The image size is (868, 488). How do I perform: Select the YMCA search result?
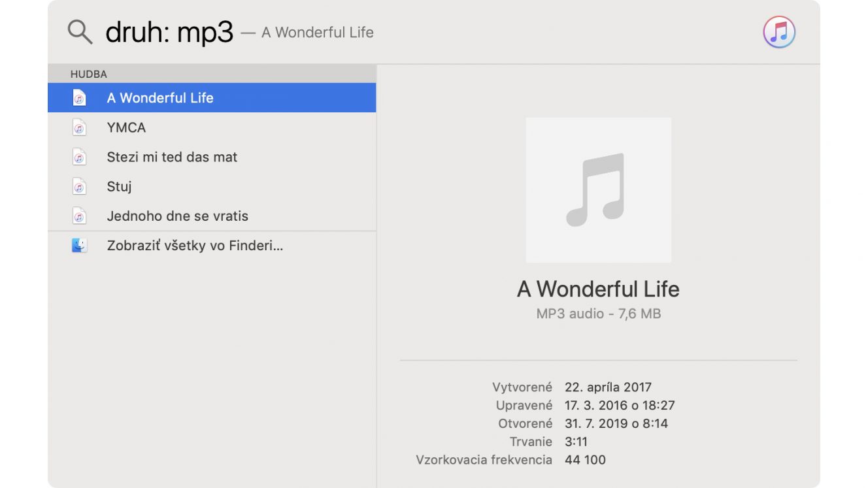coord(212,127)
